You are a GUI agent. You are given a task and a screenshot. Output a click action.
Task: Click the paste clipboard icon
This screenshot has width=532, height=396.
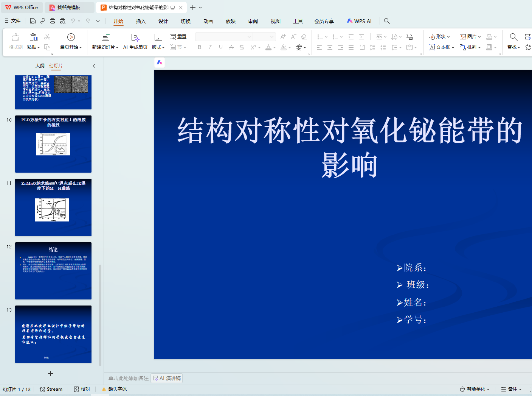(x=33, y=37)
